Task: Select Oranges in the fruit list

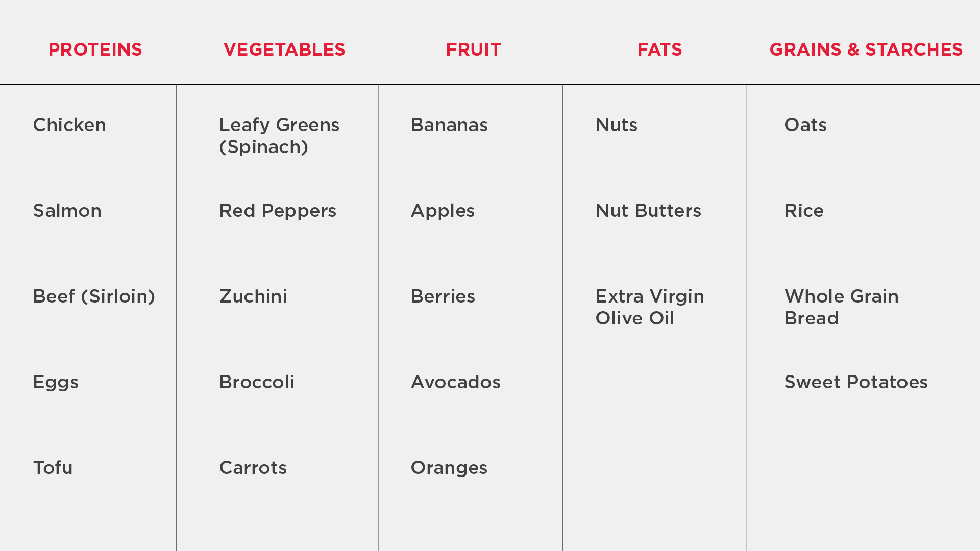Action: point(449,468)
